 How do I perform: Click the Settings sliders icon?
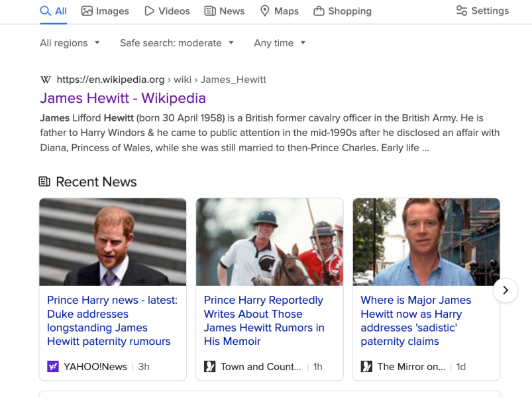[x=462, y=11]
